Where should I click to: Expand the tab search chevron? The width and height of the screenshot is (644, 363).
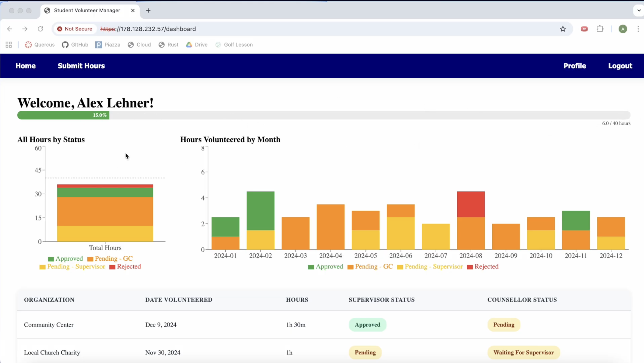click(x=639, y=10)
